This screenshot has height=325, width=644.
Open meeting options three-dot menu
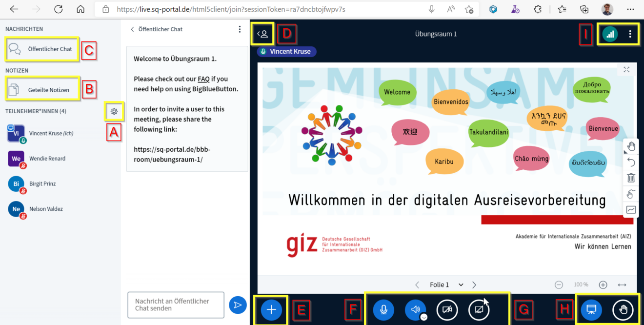click(x=630, y=34)
